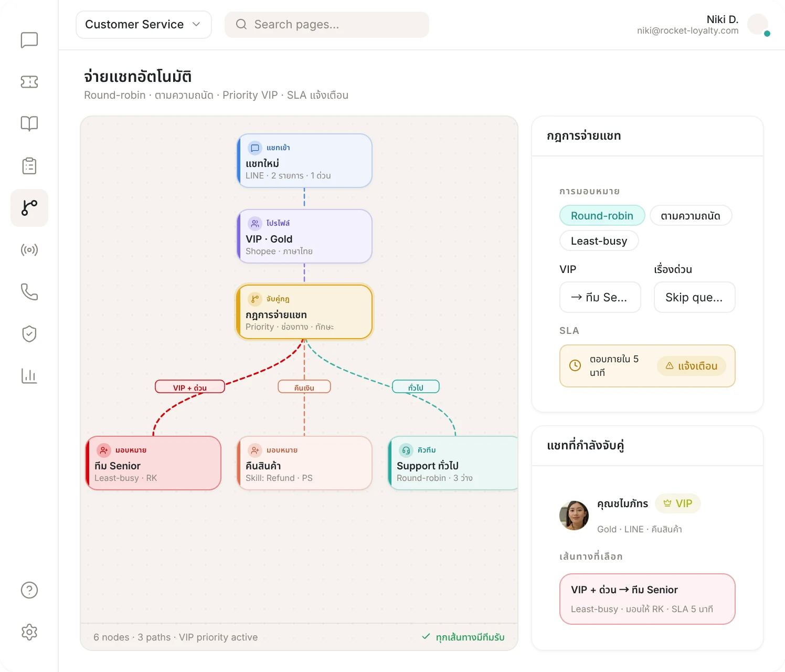Click the คืนเงิน path label
The width and height of the screenshot is (785, 672).
tap(304, 387)
